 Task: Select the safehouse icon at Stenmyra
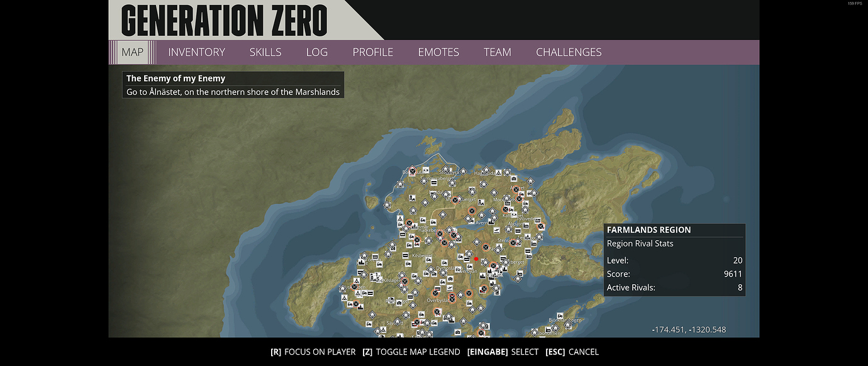click(x=445, y=169)
